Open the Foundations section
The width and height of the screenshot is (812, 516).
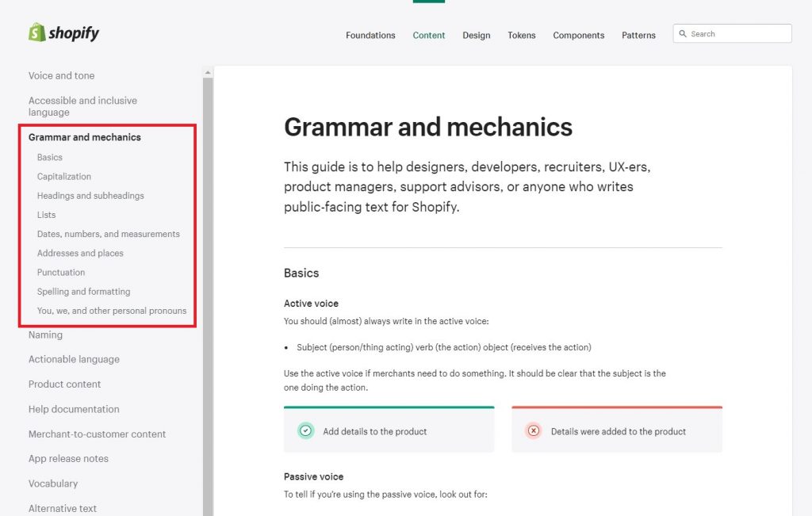tap(370, 35)
